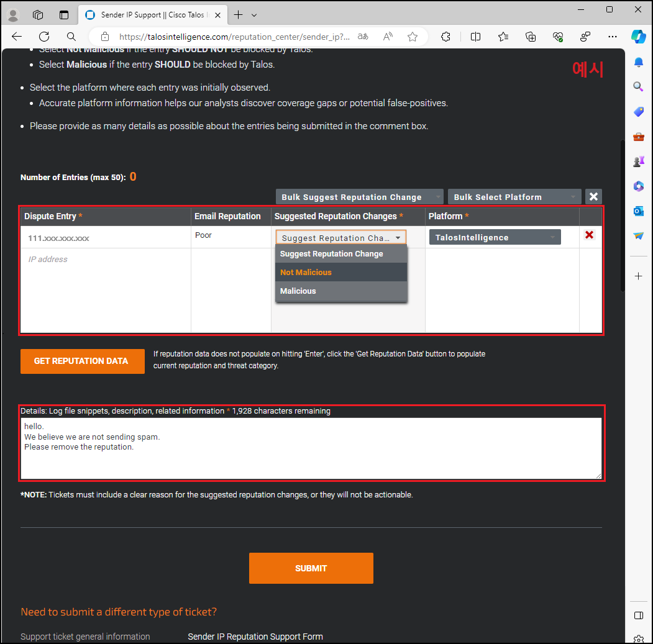653x644 pixels.
Task: Click the Dispute Entry column header
Action: pos(106,217)
